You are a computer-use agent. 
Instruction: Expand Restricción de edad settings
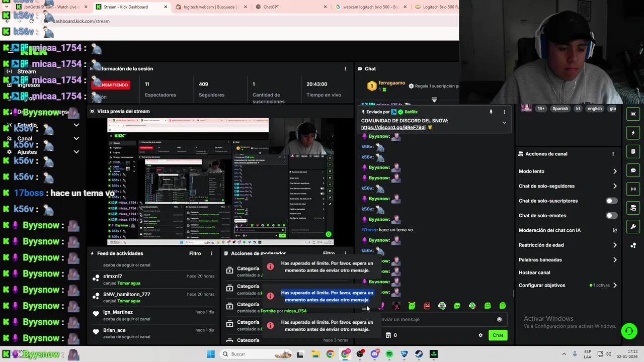[x=615, y=245]
